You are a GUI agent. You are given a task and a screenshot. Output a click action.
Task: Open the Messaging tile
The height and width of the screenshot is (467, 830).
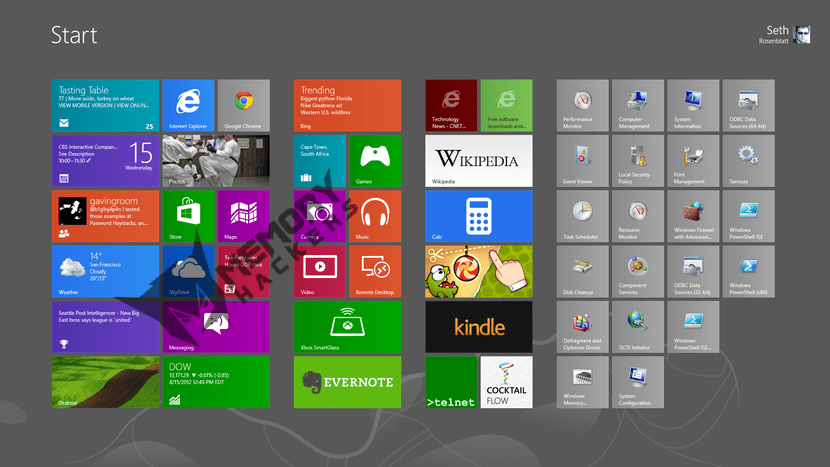[216, 327]
